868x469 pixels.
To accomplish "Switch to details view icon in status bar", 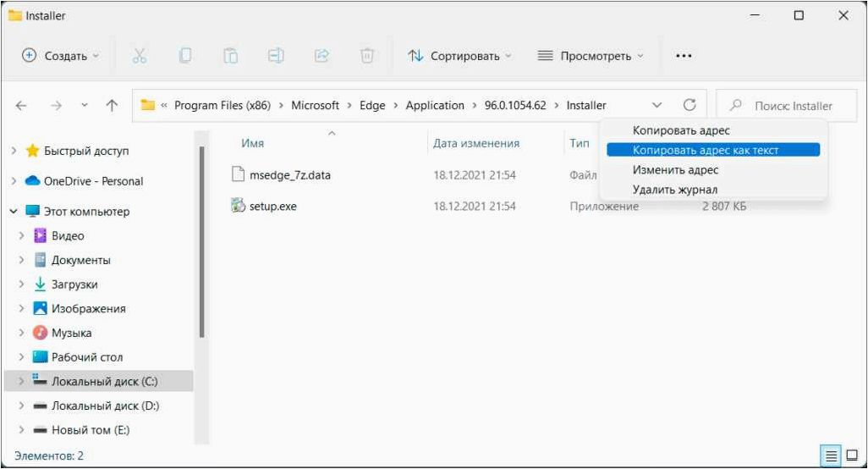I will point(831,455).
